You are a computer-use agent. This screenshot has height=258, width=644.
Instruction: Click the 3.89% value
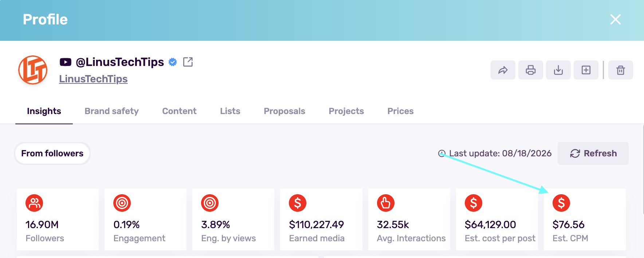click(x=215, y=224)
